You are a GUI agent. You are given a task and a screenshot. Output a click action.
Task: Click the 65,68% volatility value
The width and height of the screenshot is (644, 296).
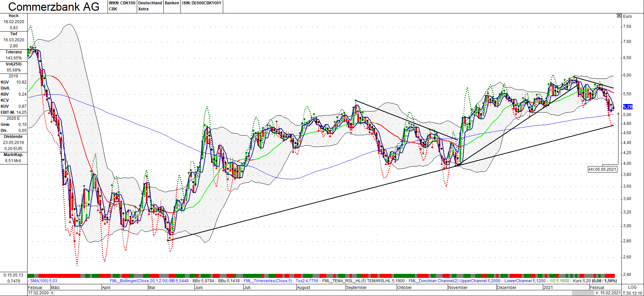click(14, 70)
